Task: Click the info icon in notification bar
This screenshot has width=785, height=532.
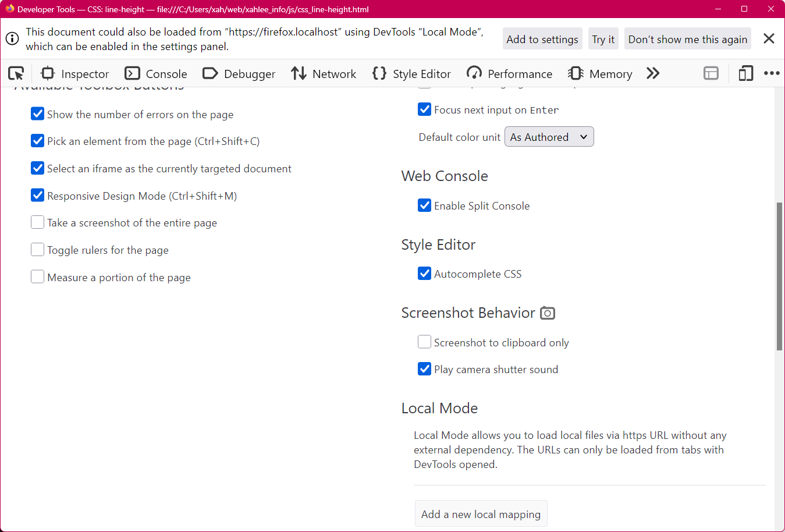Action: point(12,39)
